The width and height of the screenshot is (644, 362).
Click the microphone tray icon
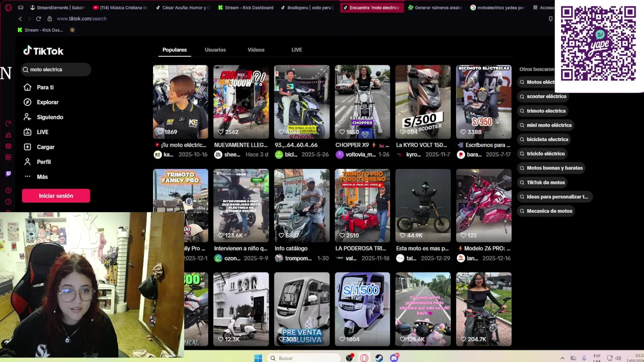[x=584, y=358]
